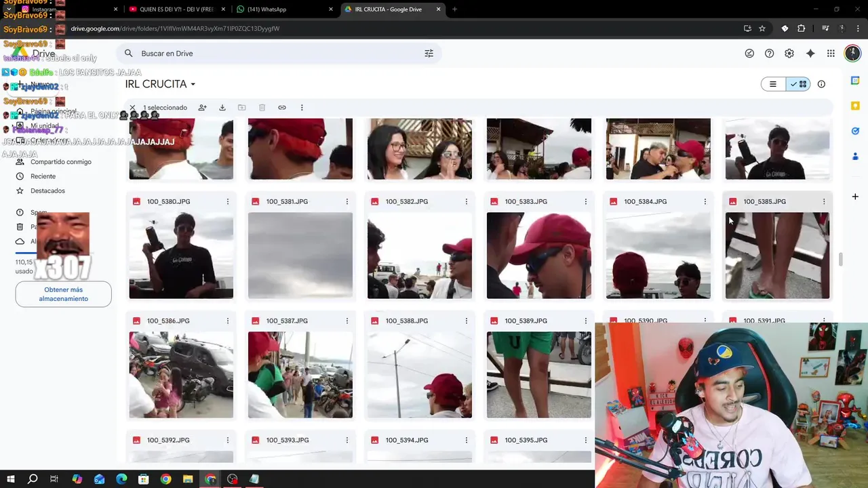Open Chrome media control icon

[x=825, y=28]
